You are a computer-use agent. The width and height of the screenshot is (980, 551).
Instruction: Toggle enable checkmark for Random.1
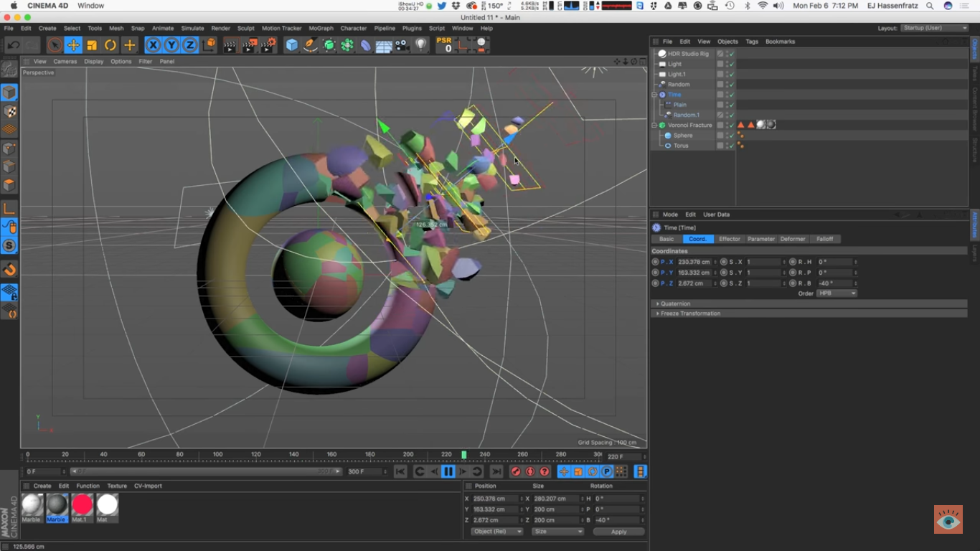(x=731, y=115)
